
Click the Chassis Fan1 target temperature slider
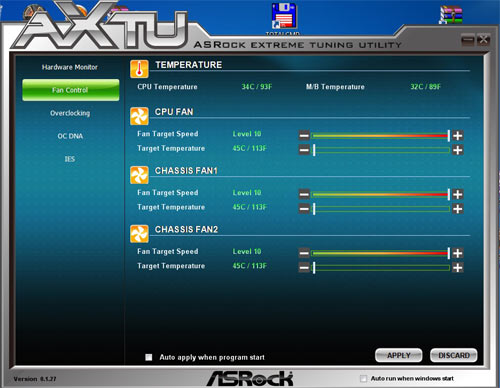click(x=381, y=209)
